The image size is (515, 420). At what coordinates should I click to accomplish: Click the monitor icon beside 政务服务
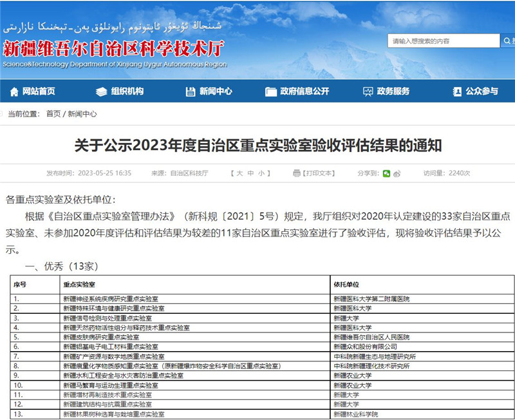pos(368,91)
